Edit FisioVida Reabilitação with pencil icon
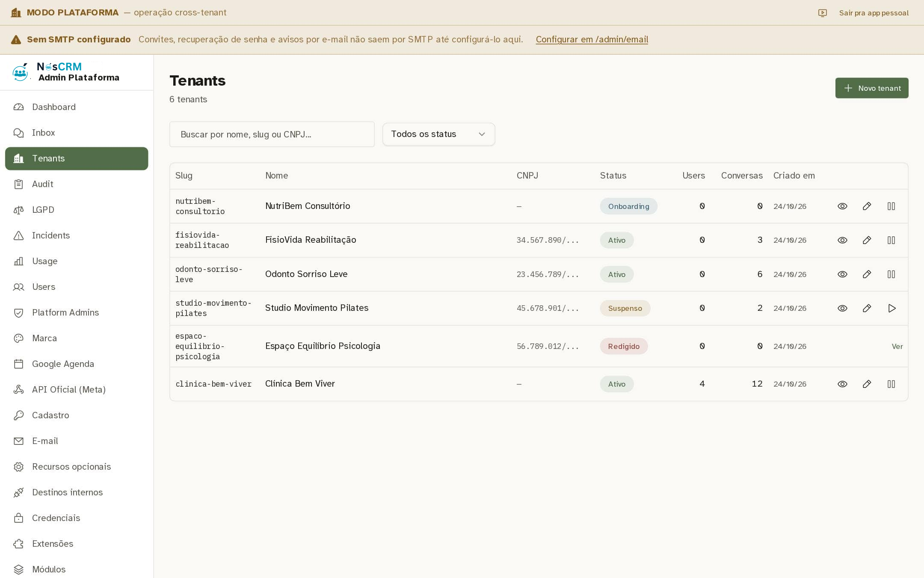The width and height of the screenshot is (924, 578). (867, 240)
